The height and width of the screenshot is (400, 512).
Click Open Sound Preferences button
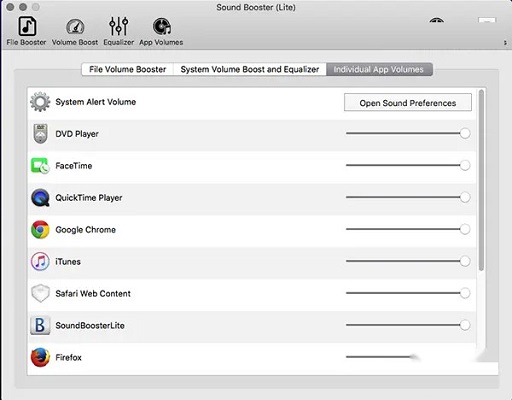pos(408,103)
